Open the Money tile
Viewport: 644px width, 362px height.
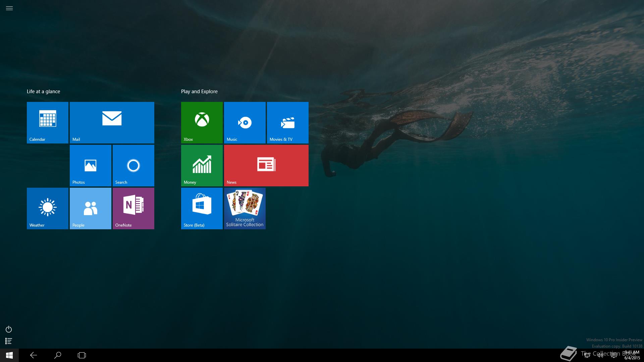[202, 166]
